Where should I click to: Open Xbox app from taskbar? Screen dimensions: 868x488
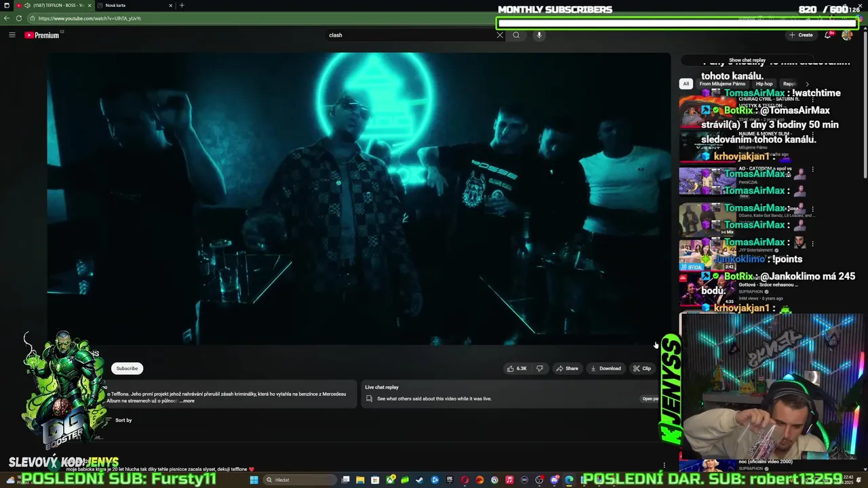(x=391, y=480)
